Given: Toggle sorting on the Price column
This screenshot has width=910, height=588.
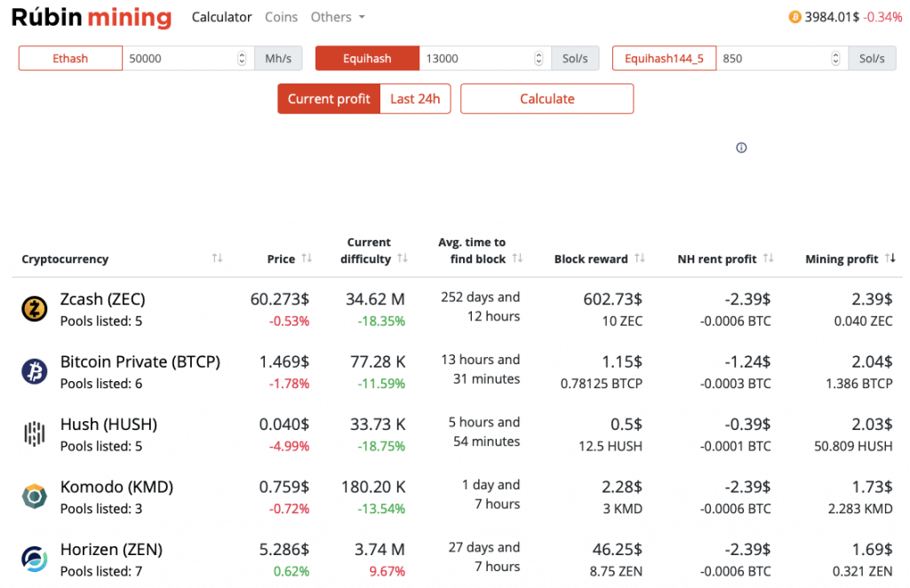Looking at the screenshot, I should 309,258.
